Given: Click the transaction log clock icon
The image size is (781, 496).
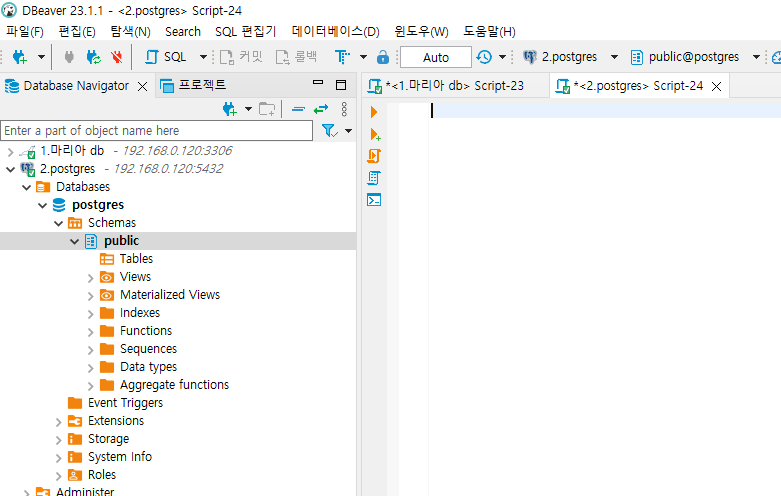Looking at the screenshot, I should point(484,57).
